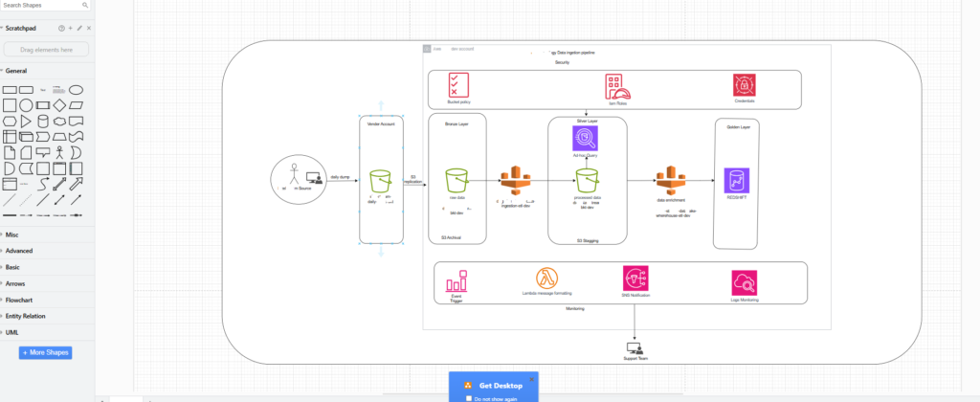Select the ingestion-etl-dev Glue icon
The image size is (980, 402).
point(514,180)
